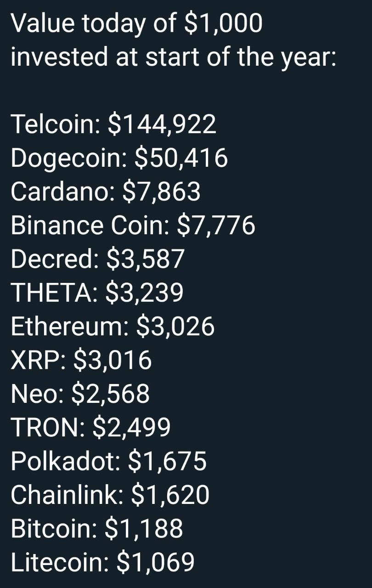Click the heading 'Value today of $1,000'
Image resolution: width=372 pixels, height=588 pixels.
click(137, 23)
